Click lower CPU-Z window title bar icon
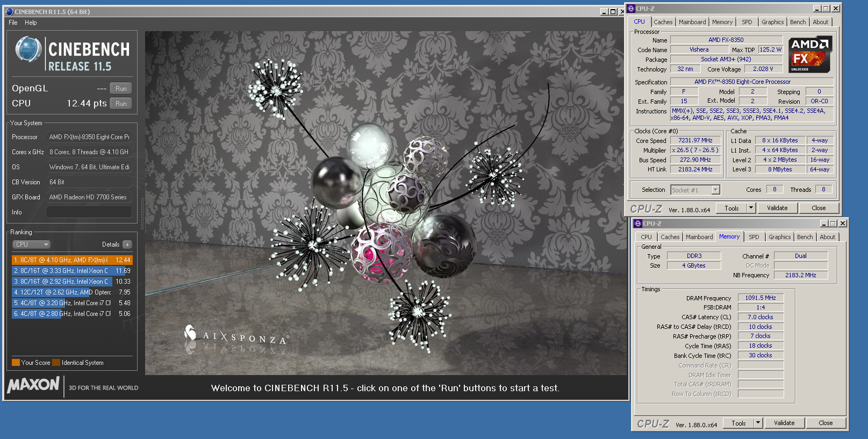Screen dimensions: 868x439 pyautogui.click(x=638, y=224)
